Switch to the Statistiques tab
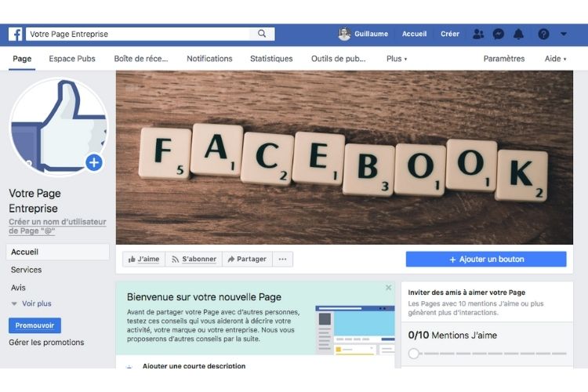588x392 pixels. click(271, 59)
